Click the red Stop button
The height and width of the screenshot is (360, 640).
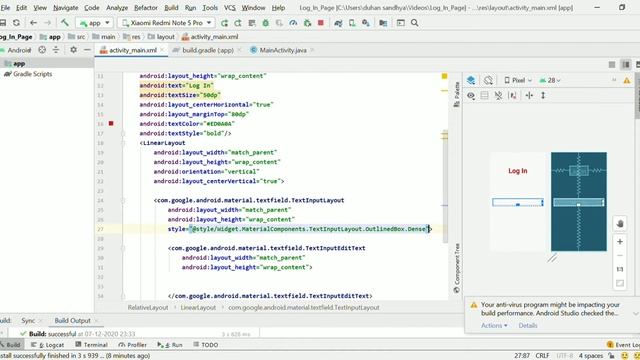pyautogui.click(x=321, y=23)
